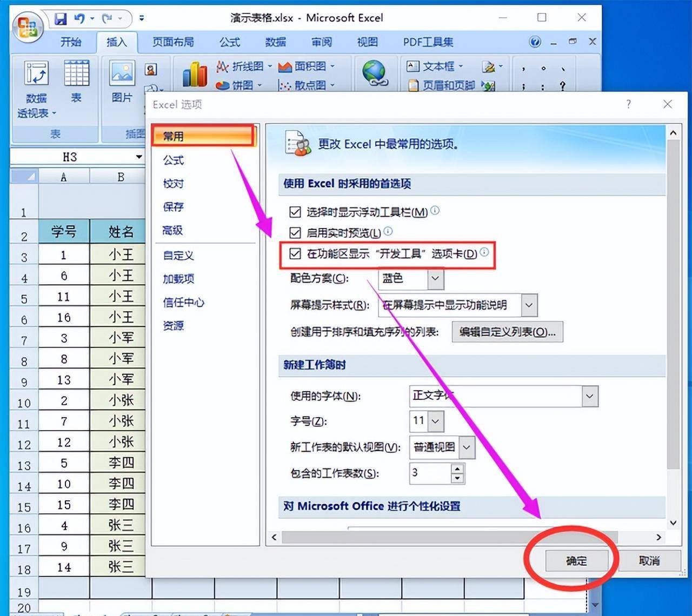Click the Hyperlink globe icon in ribbon
The height and width of the screenshot is (616, 692).
pyautogui.click(x=375, y=73)
